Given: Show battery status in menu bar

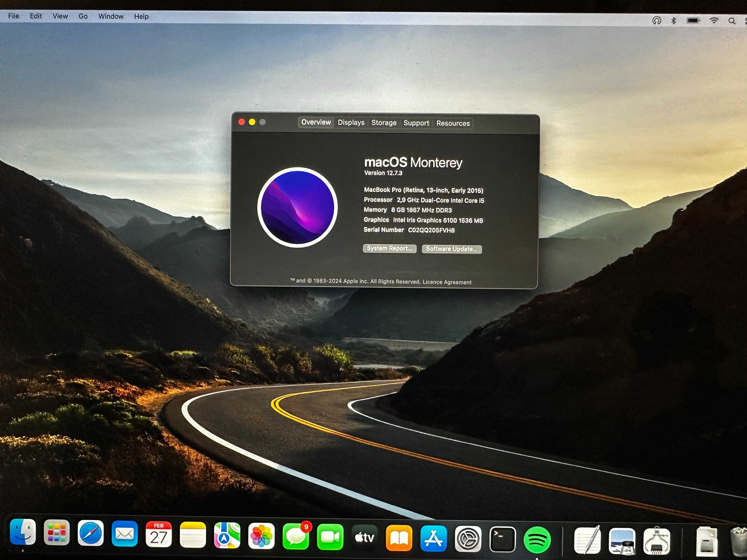Looking at the screenshot, I should point(693,21).
